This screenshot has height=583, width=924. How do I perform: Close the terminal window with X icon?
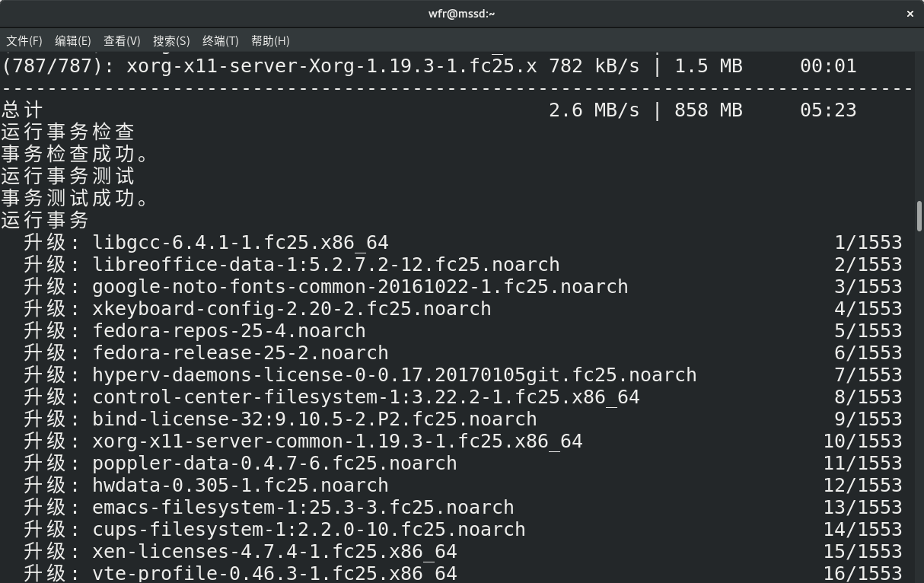[910, 14]
